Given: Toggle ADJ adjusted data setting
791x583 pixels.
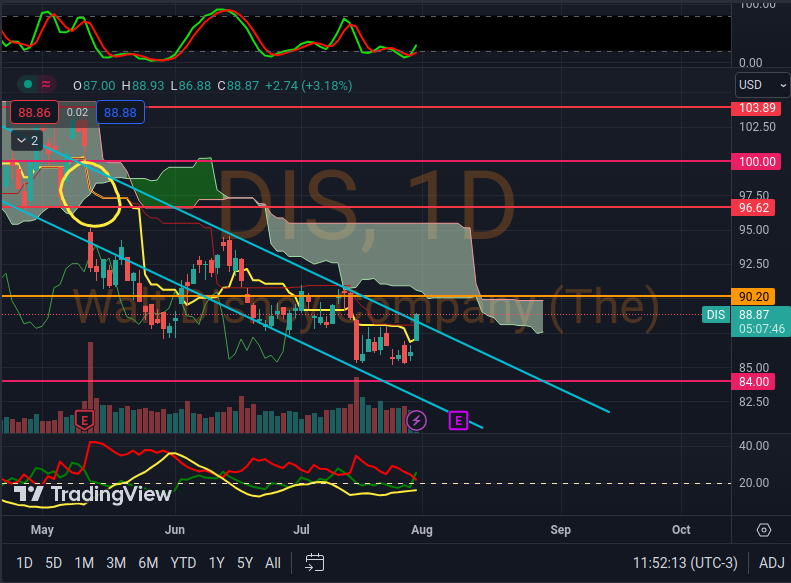Looking at the screenshot, I should pos(771,562).
